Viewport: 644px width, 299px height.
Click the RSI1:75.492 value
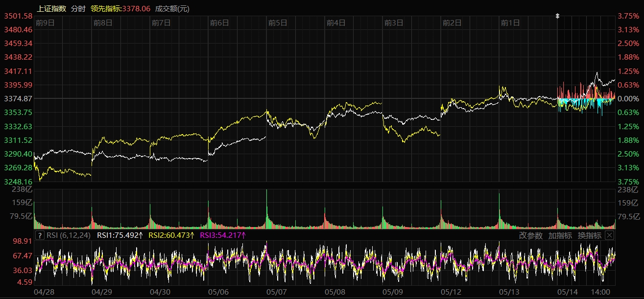[120, 235]
